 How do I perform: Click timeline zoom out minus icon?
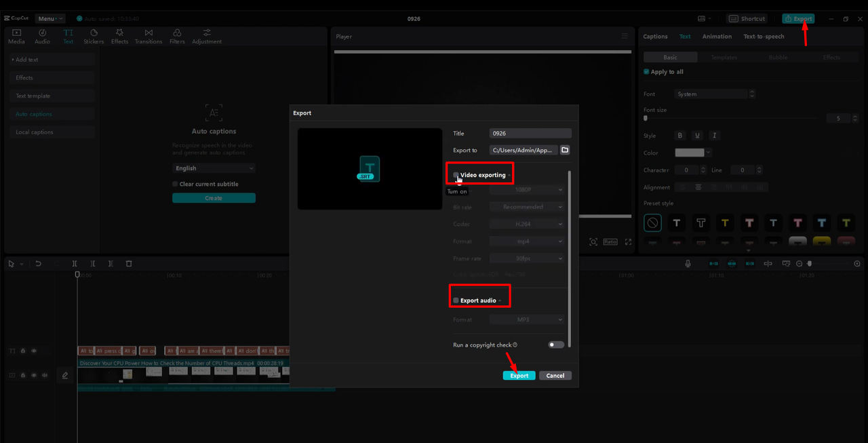(800, 263)
